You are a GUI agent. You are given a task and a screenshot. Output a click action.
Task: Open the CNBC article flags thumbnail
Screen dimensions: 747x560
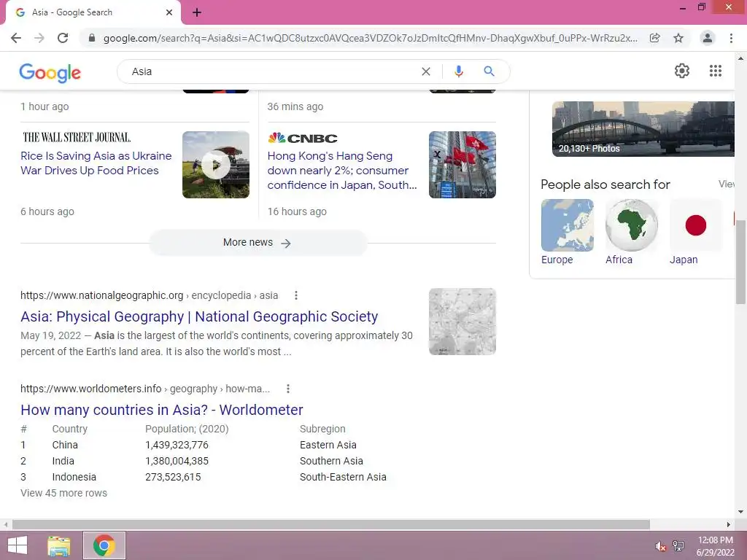tap(462, 165)
